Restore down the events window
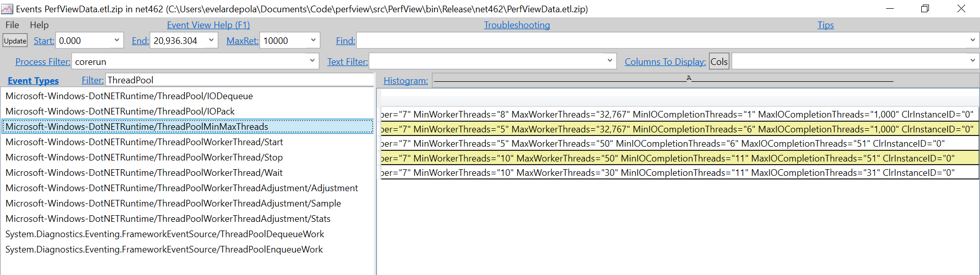Image resolution: width=980 pixels, height=275 pixels. [x=925, y=9]
